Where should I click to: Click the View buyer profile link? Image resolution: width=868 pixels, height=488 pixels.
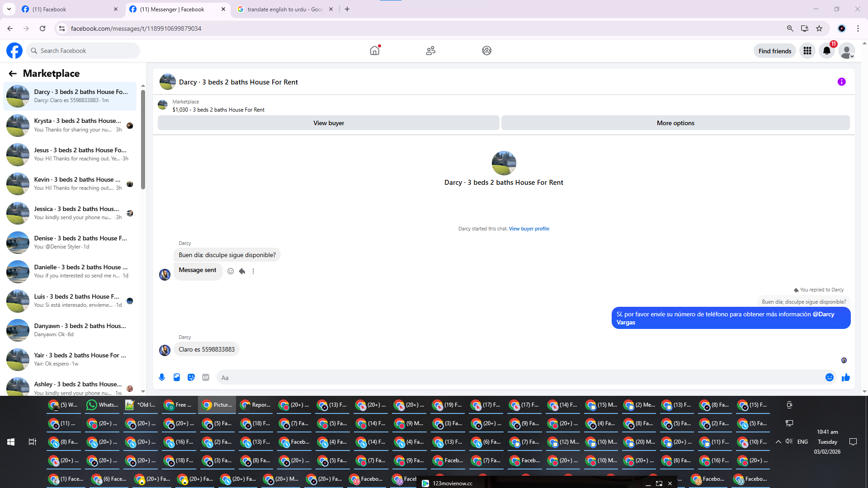[x=529, y=229]
